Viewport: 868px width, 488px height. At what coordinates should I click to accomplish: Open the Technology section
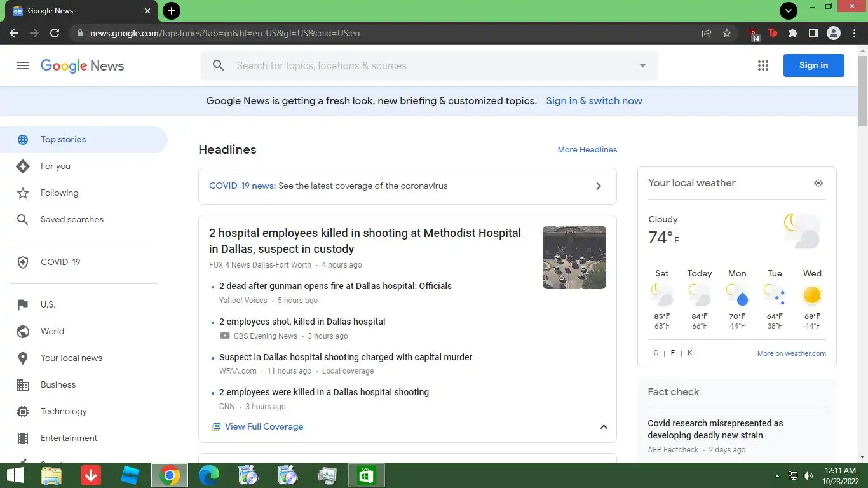[x=84, y=412]
